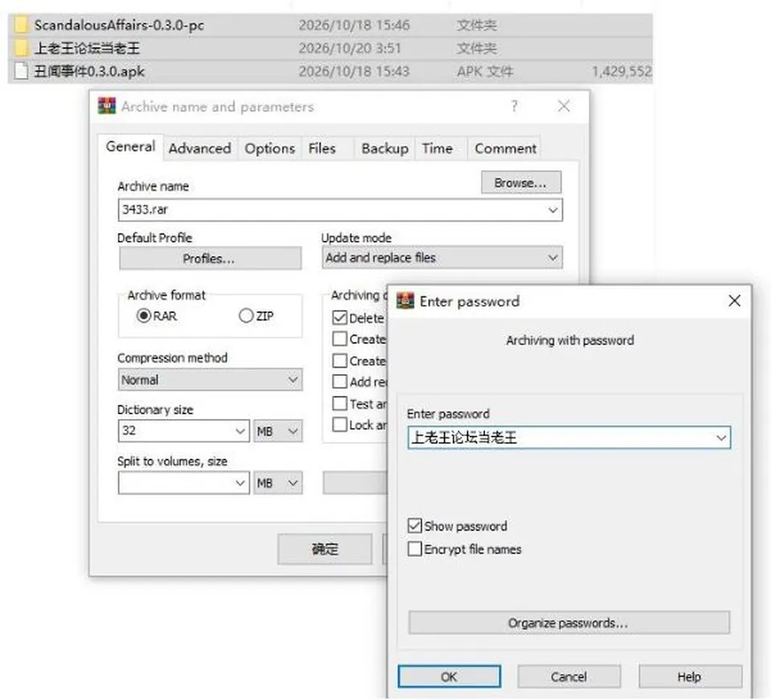Close the Archive name and parameters dialog

pyautogui.click(x=564, y=106)
